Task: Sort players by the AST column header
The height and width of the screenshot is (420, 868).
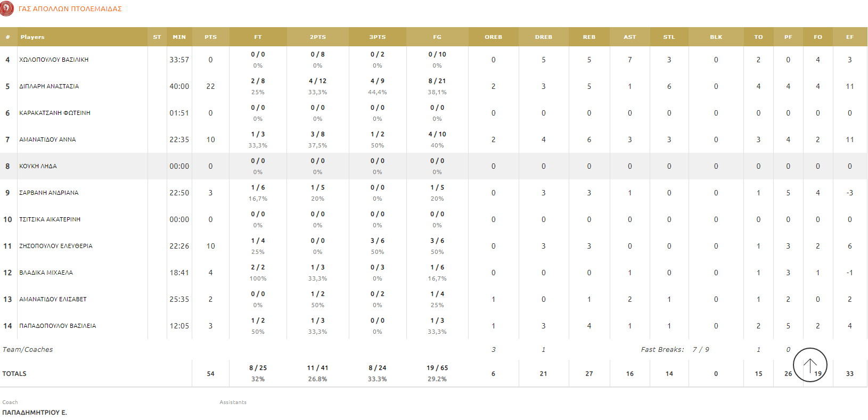Action: click(629, 37)
